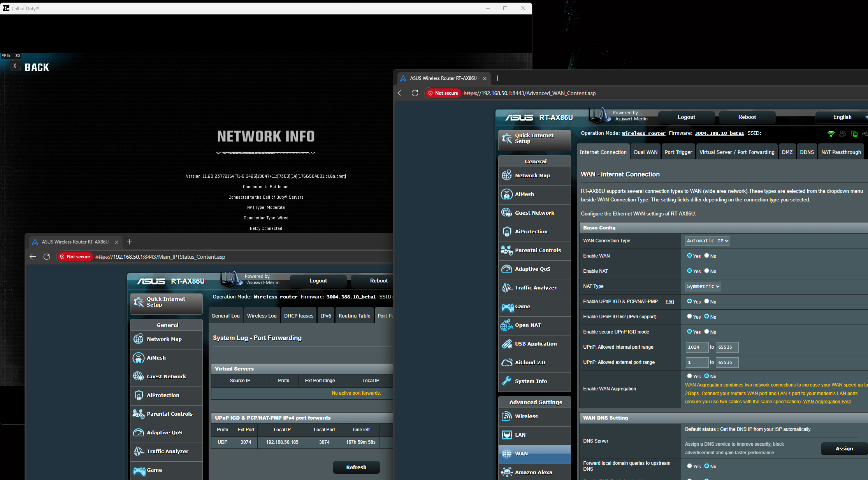The image size is (868, 480).
Task: Click Assign DNS server button
Action: click(844, 448)
